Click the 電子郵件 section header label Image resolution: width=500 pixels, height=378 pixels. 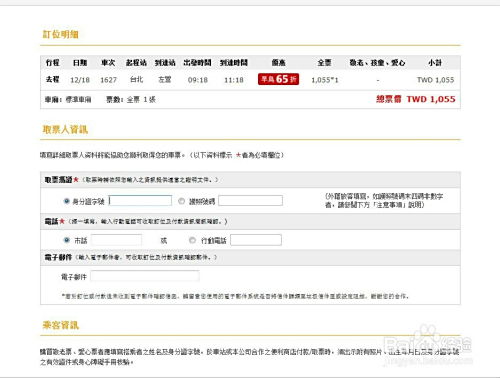pyautogui.click(x=58, y=257)
